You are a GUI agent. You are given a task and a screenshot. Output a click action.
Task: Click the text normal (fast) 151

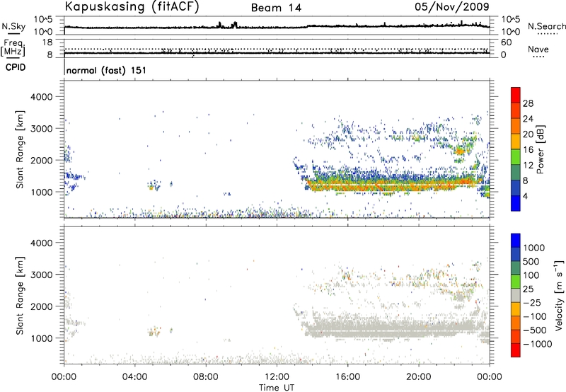[x=107, y=70]
